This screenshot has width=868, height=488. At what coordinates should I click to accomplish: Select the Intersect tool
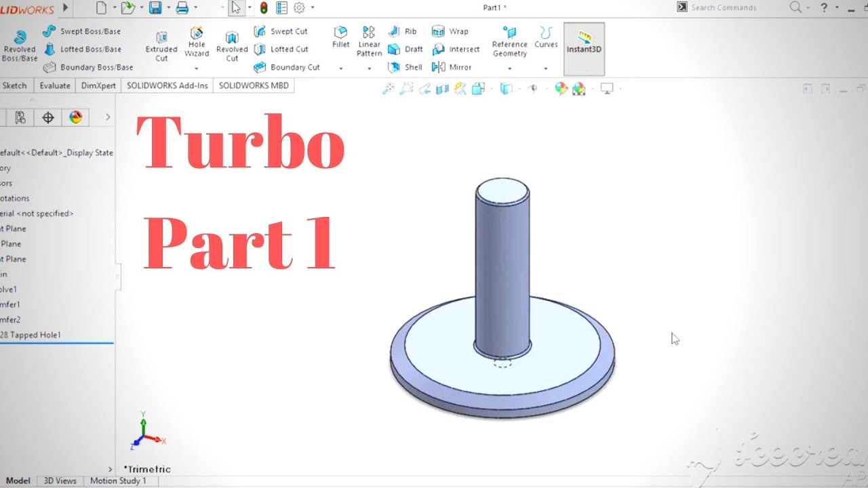(456, 49)
